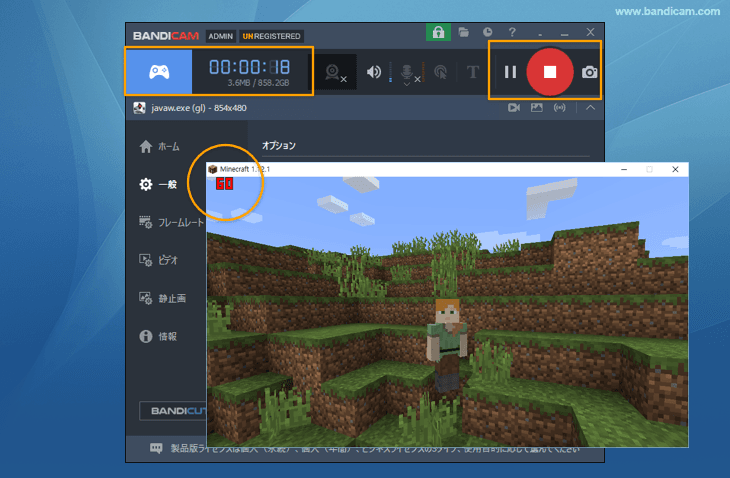Open the 情報 info tab
Image resolution: width=730 pixels, height=478 pixels.
click(x=160, y=336)
